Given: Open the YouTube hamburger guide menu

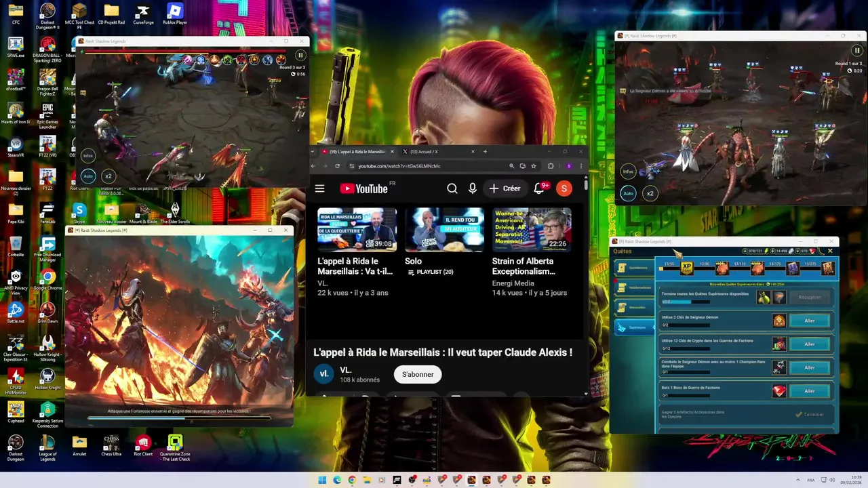Looking at the screenshot, I should [x=319, y=188].
